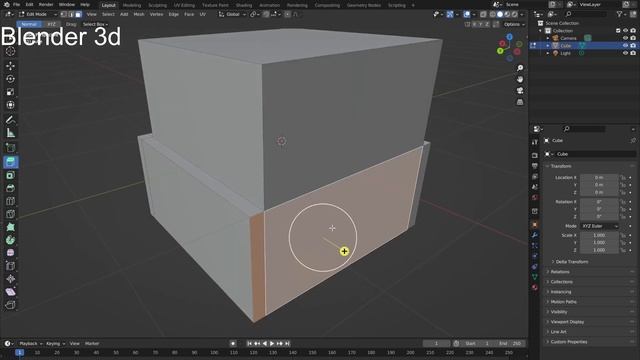The width and height of the screenshot is (640, 360).
Task: Switch to solid viewport shading
Action: coord(500,14)
